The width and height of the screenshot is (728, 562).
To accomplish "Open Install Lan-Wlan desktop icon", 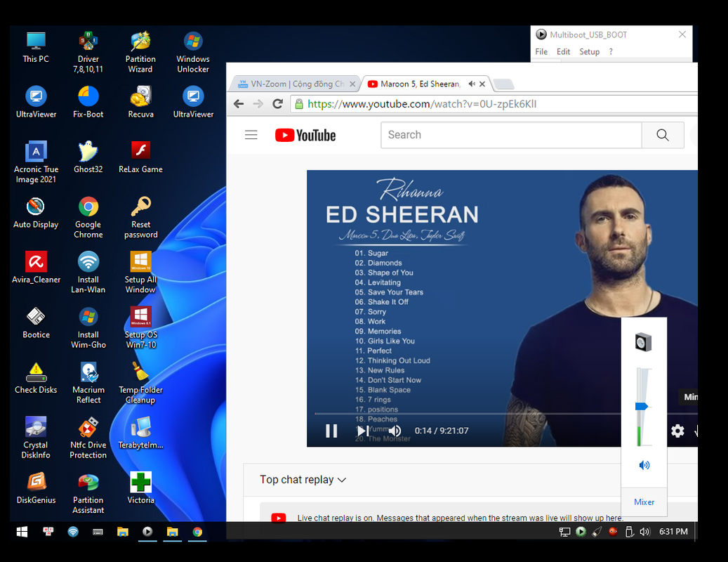I will (x=88, y=272).
